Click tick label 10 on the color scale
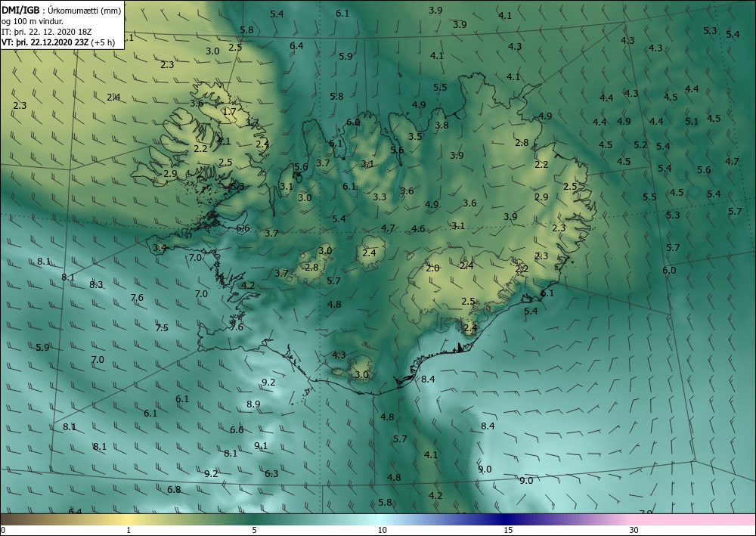The image size is (756, 536). 383,531
